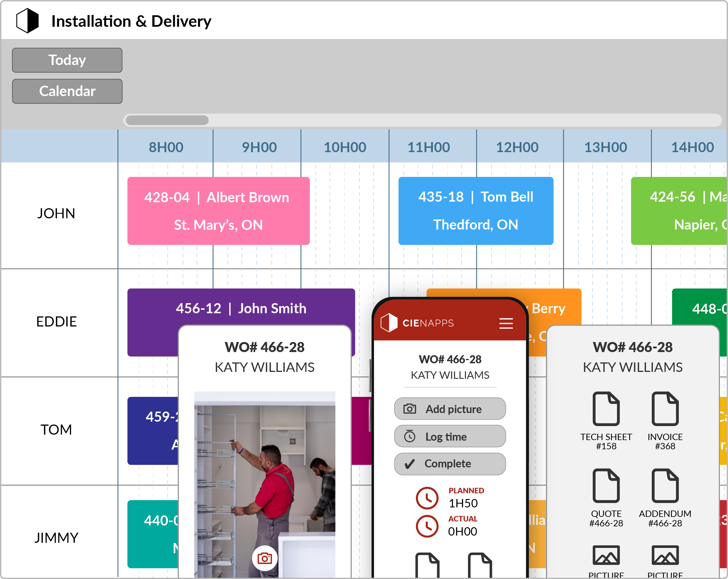This screenshot has height=579, width=728.
Task: Click the camera icon in Add picture
Action: click(410, 409)
